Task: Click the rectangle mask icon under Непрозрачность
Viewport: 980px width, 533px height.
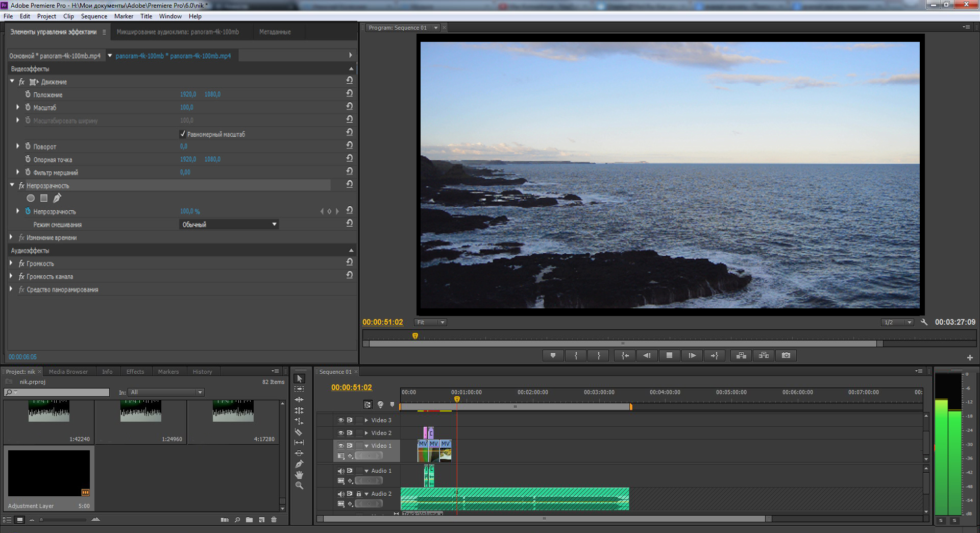Action: click(44, 198)
